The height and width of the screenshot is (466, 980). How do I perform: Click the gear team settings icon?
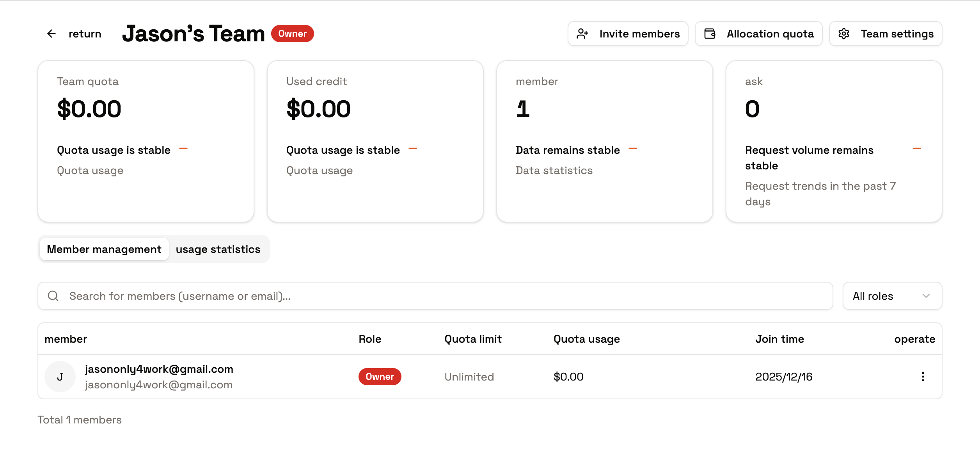click(844, 34)
